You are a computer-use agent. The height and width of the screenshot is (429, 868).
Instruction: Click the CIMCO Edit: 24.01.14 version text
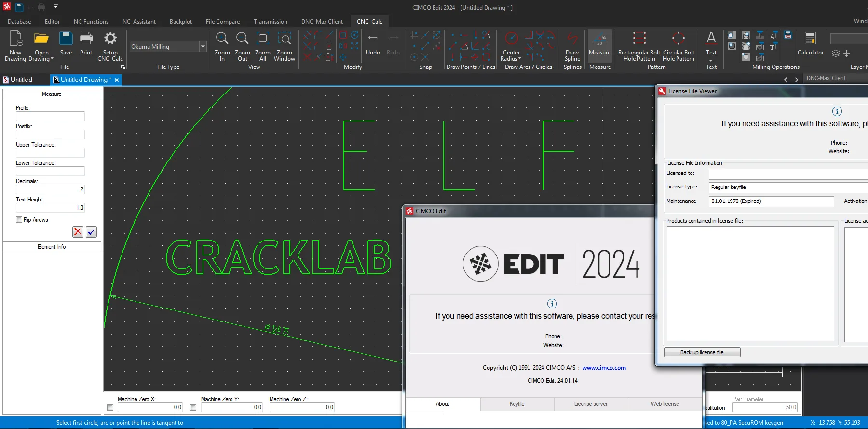coord(553,381)
